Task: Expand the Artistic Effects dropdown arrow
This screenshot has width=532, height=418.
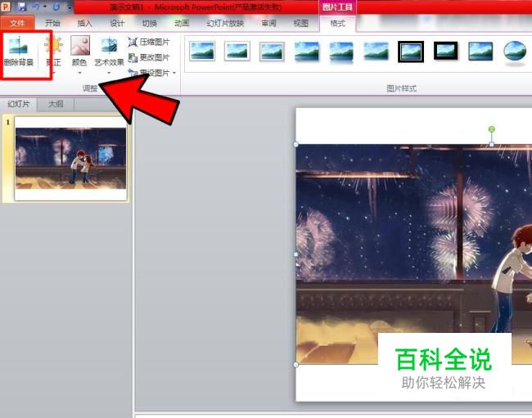Action: coord(109,73)
